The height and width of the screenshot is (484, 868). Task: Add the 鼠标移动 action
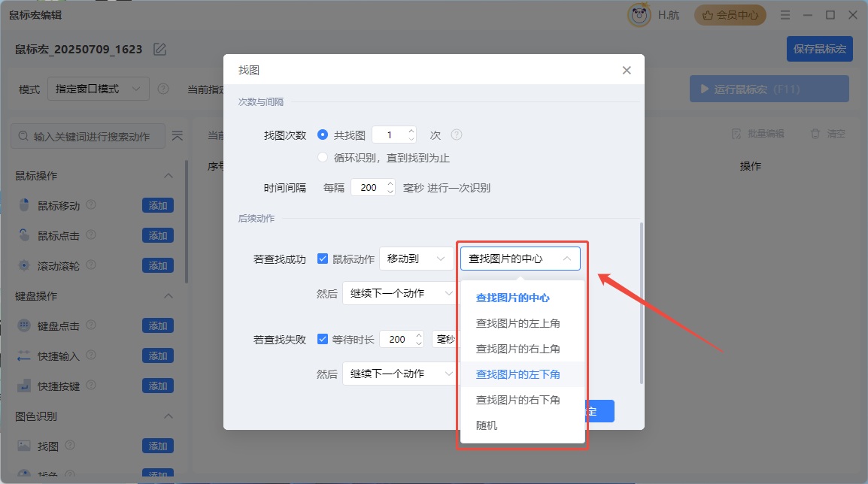(158, 205)
